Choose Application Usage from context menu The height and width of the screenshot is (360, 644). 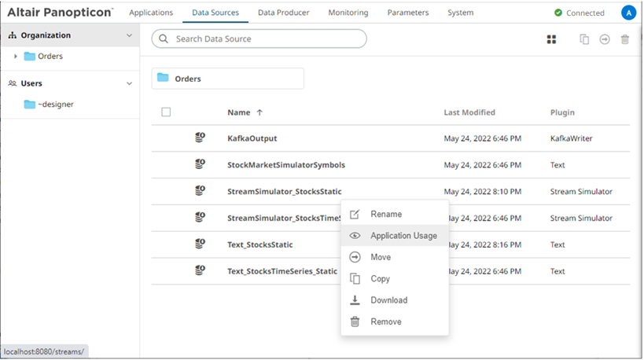(403, 236)
